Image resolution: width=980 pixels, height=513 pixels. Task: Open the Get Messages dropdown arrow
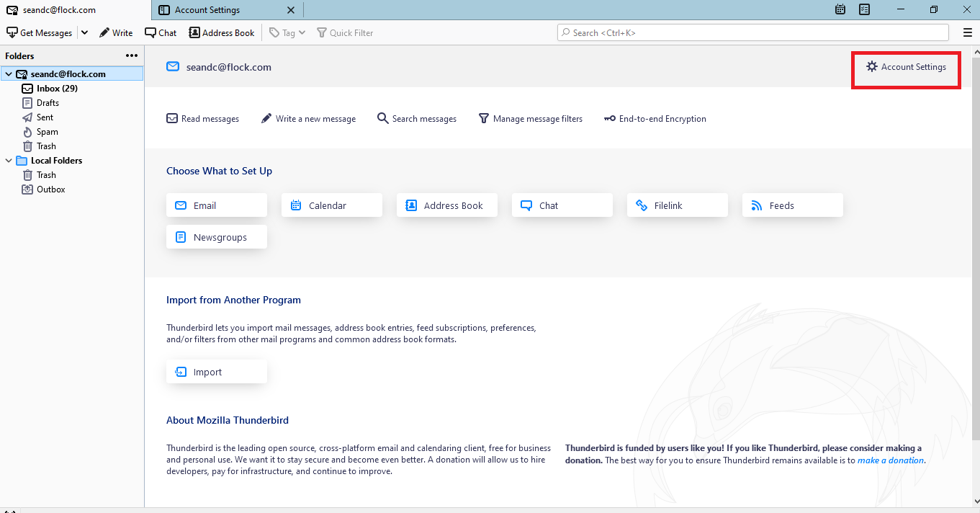pyautogui.click(x=84, y=32)
